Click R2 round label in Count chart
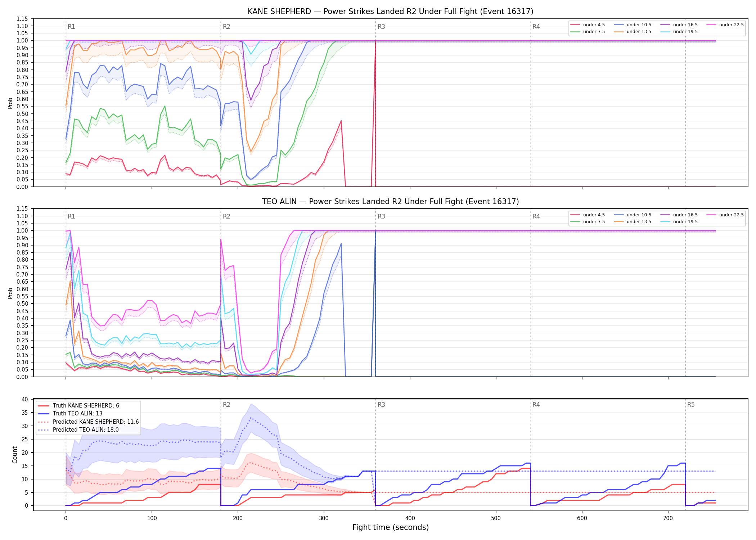Screen dimensions: 756x540 pos(226,405)
